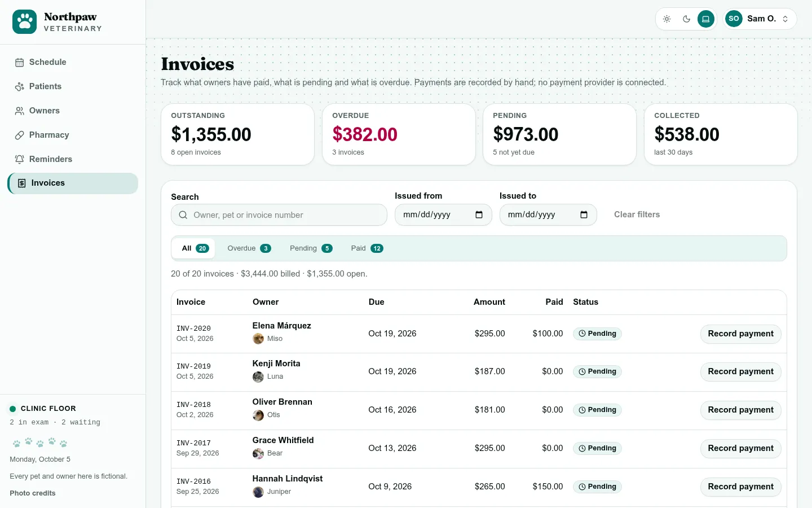Switch to dark theme moon toggle
812x508 pixels.
686,19
